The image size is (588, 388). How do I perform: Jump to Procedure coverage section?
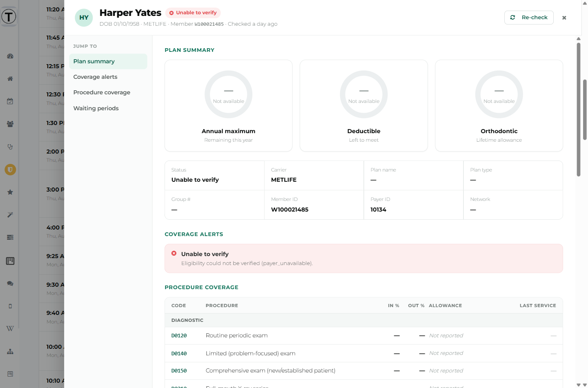click(x=108, y=92)
